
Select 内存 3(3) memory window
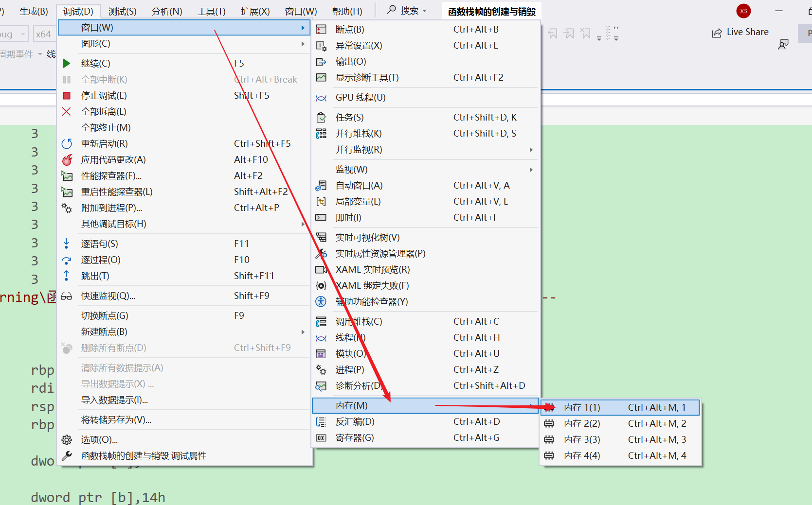coord(620,439)
